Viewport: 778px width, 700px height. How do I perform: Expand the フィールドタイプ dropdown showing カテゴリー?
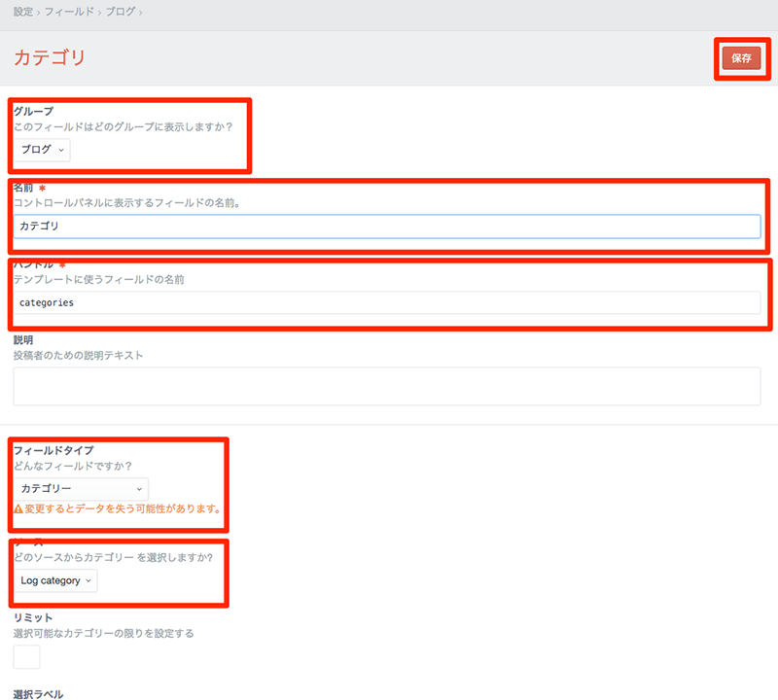point(83,489)
